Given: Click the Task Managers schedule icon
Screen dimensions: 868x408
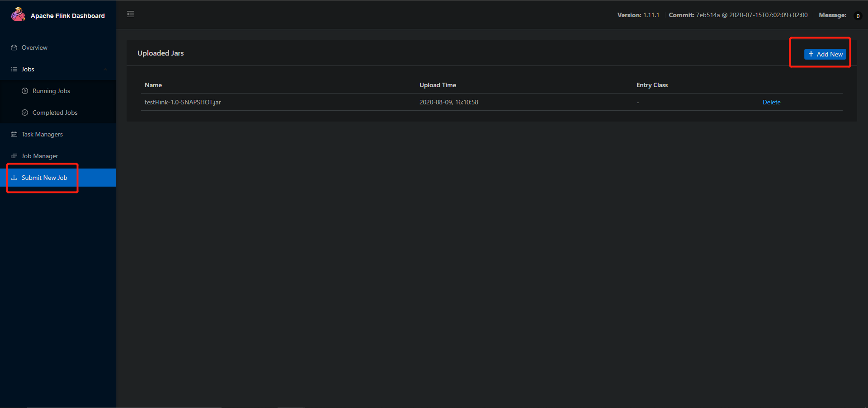Looking at the screenshot, I should point(14,134).
